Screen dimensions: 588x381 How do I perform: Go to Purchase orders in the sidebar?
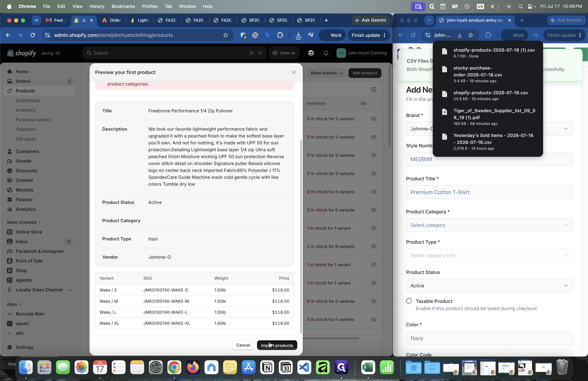[x=33, y=120]
